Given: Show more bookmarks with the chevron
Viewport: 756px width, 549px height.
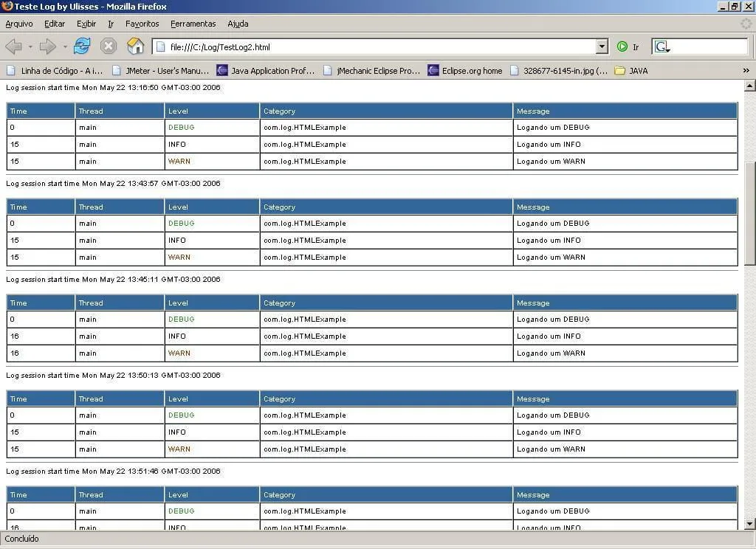Looking at the screenshot, I should coord(746,71).
